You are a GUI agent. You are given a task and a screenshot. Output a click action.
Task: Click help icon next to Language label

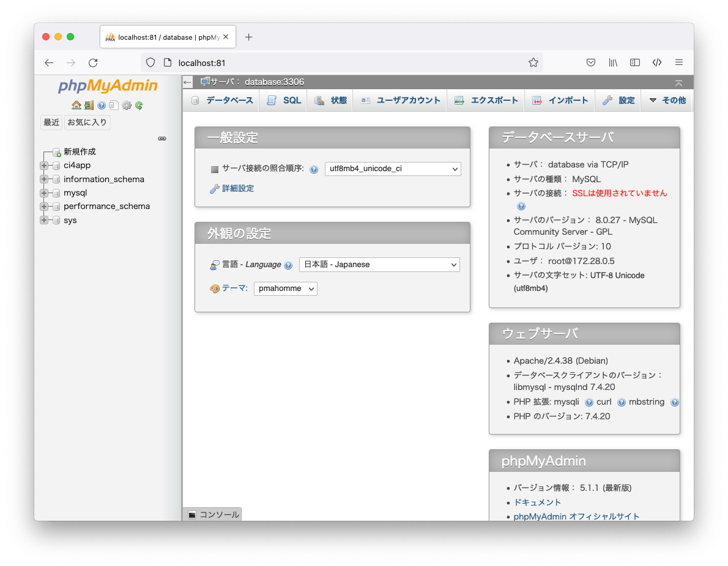(288, 265)
